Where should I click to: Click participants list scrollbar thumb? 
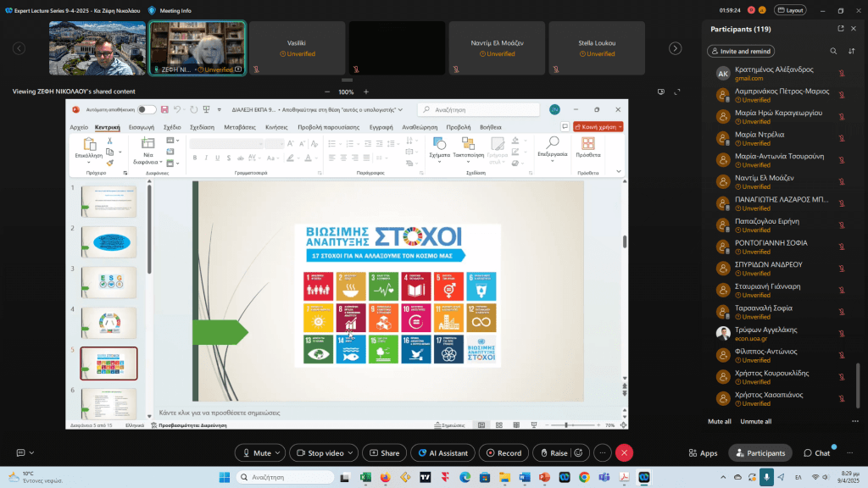click(x=858, y=385)
